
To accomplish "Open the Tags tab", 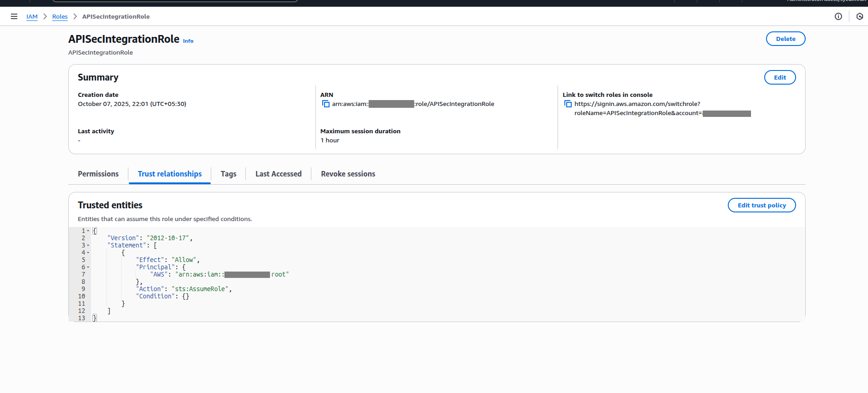I will (228, 174).
